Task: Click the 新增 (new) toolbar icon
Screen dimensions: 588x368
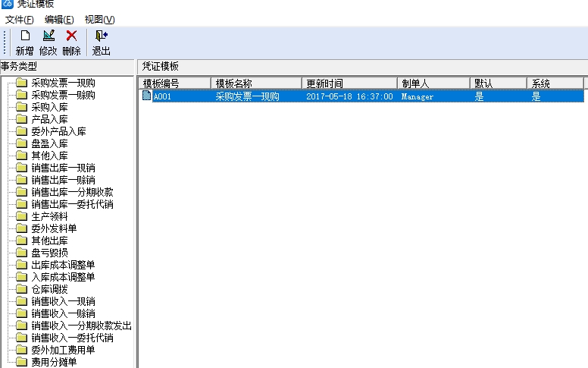Action: 25,36
